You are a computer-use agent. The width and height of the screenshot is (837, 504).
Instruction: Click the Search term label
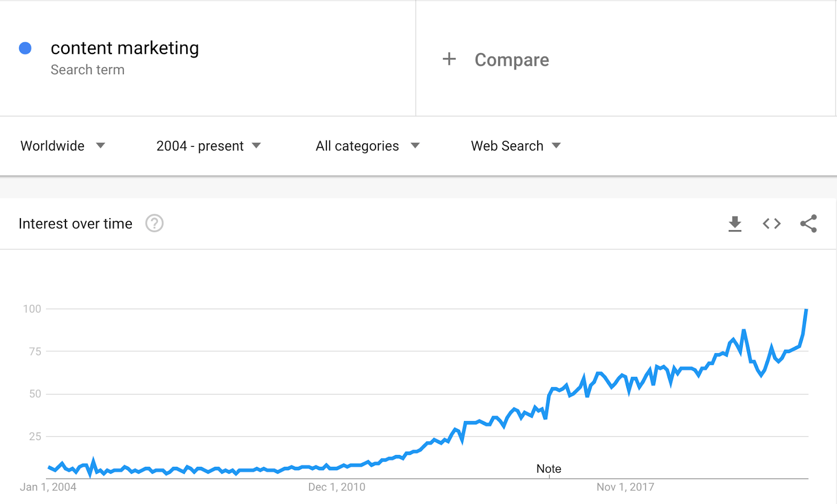click(87, 70)
